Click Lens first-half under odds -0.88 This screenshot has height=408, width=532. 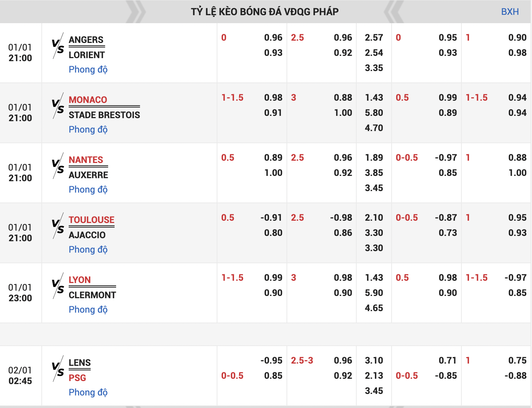click(516, 376)
